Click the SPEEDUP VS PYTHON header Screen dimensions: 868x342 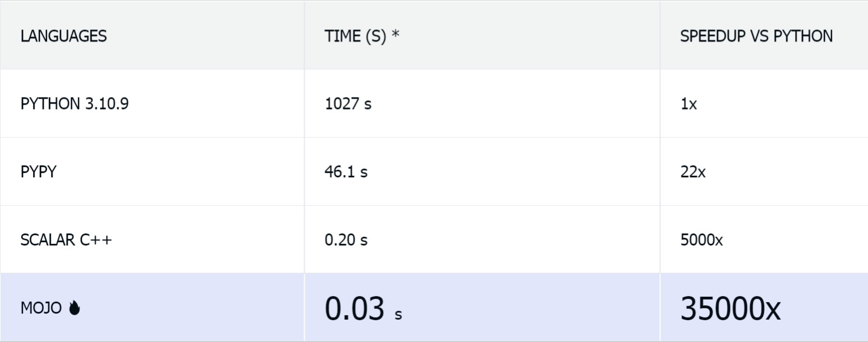756,36
